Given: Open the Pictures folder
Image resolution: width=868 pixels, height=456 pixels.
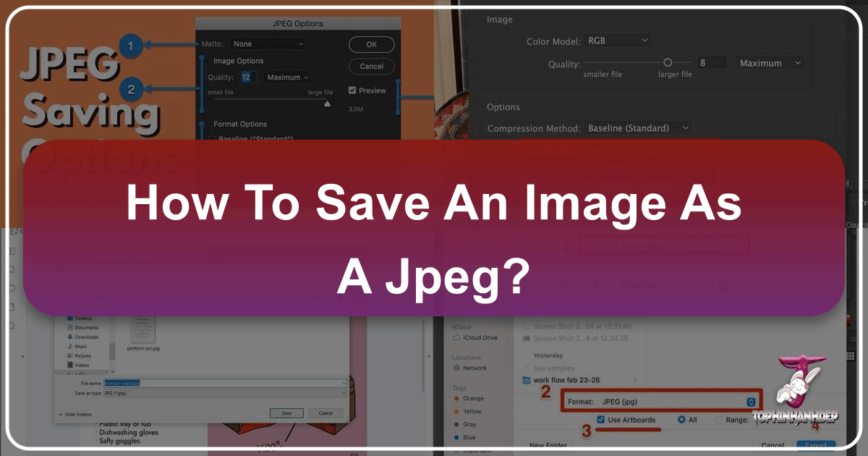Looking at the screenshot, I should coord(84,355).
